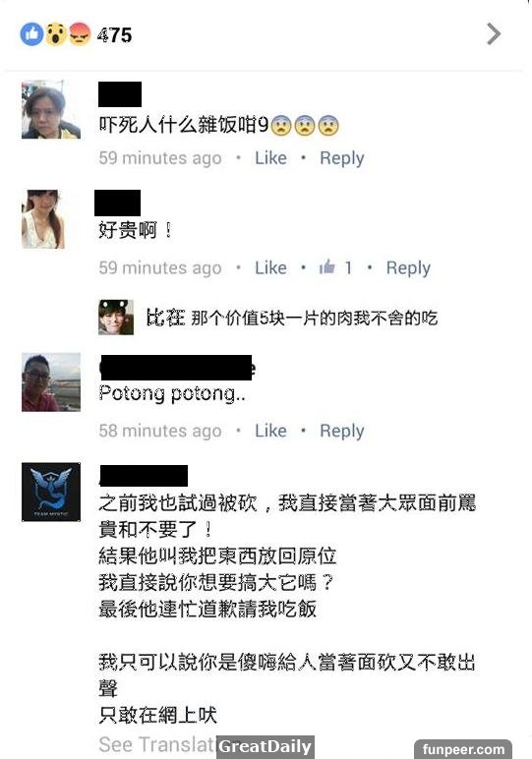The image size is (532, 759).
Task: Click the blue Like reaction icon
Action: coord(31,34)
